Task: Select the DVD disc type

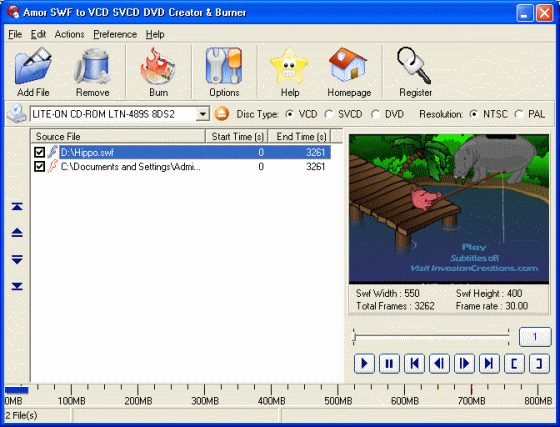Action: [375, 114]
